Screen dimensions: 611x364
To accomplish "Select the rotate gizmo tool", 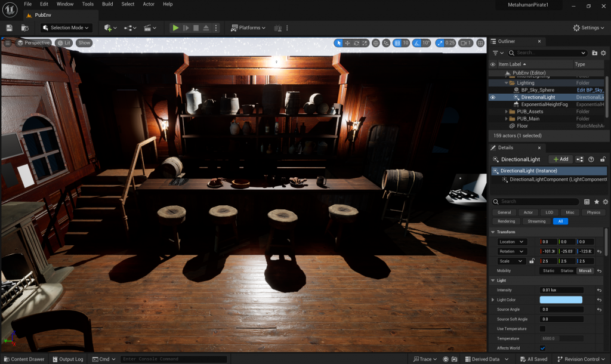I will coord(356,43).
